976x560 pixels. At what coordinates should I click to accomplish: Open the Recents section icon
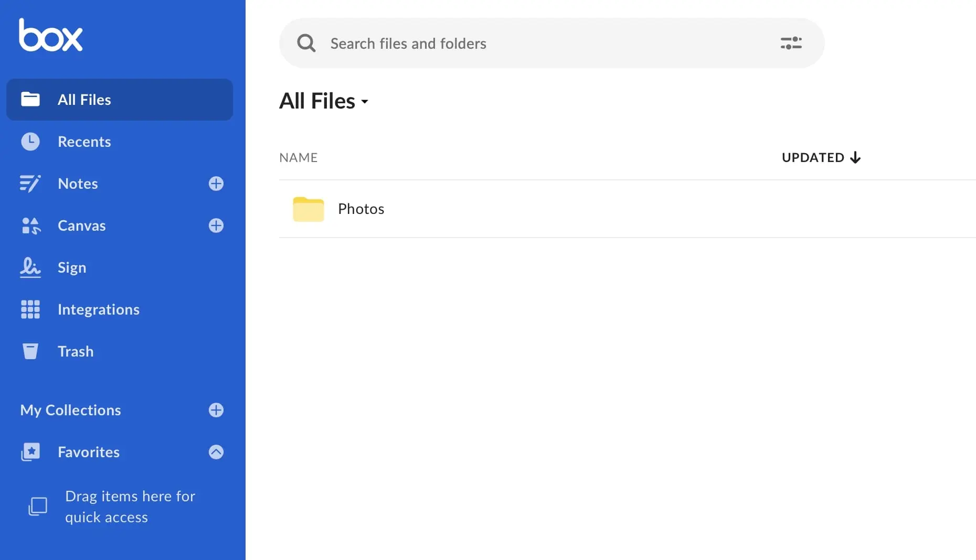(x=30, y=142)
